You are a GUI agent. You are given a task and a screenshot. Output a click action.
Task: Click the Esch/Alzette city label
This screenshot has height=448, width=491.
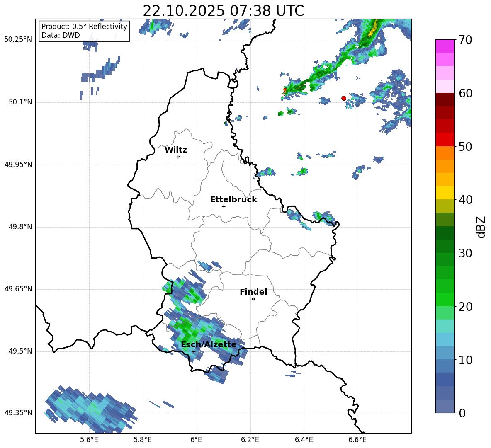click(209, 344)
